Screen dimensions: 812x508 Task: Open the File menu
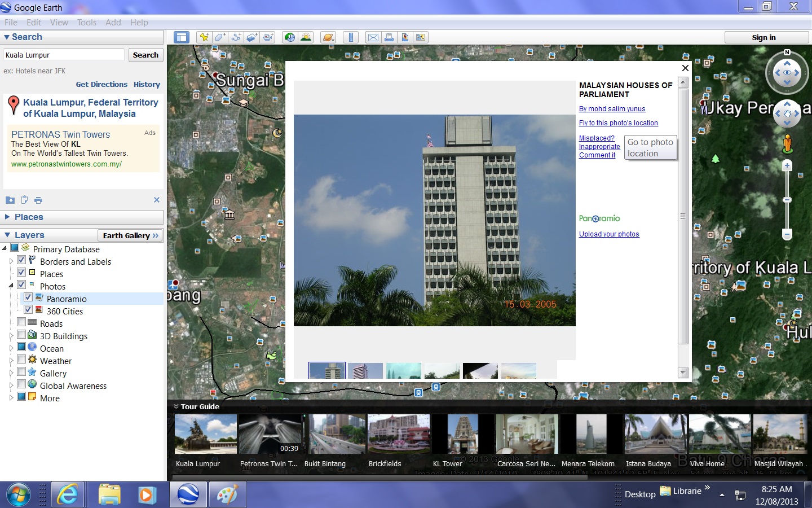[x=11, y=23]
